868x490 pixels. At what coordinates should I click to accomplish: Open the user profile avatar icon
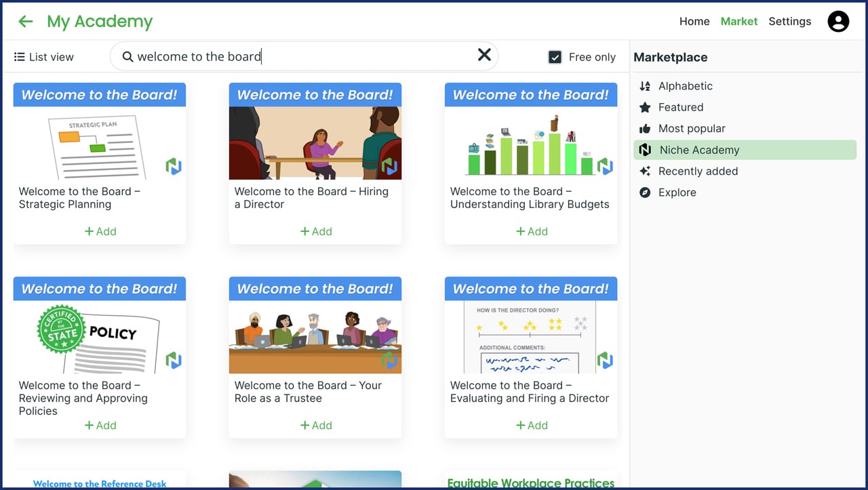tap(838, 21)
